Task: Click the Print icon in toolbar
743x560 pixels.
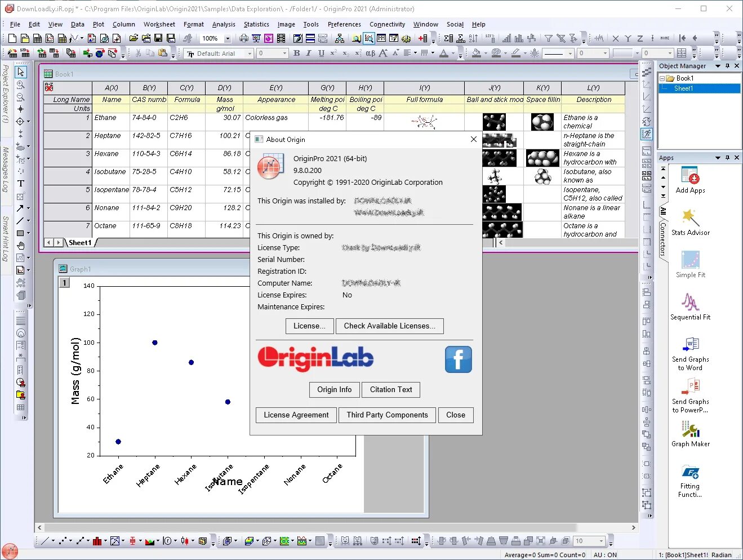Action: coord(244,38)
